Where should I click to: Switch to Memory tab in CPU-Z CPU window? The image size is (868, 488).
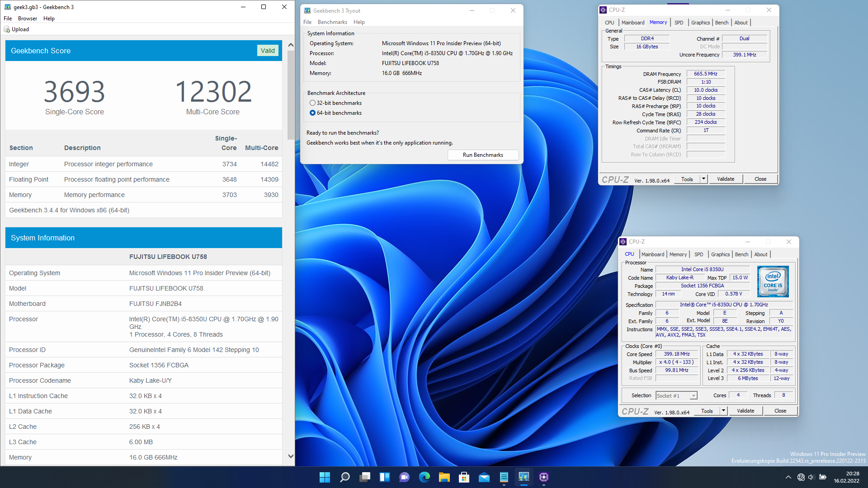[678, 254]
